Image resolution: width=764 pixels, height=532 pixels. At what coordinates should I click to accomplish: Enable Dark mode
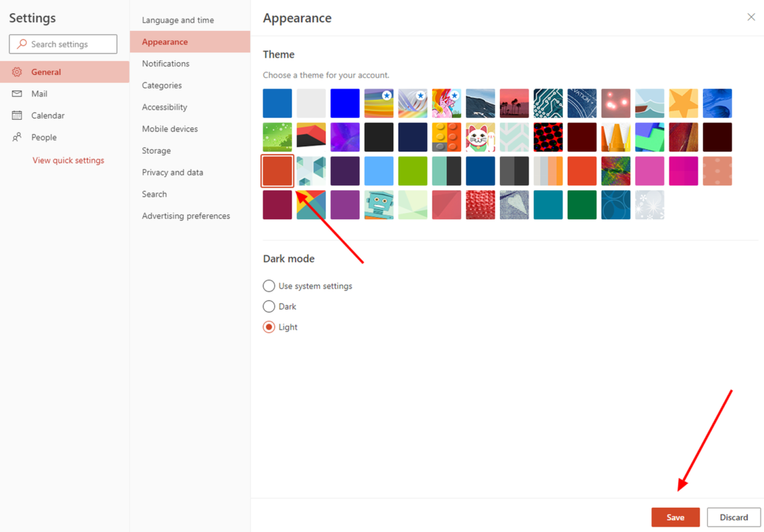click(269, 306)
